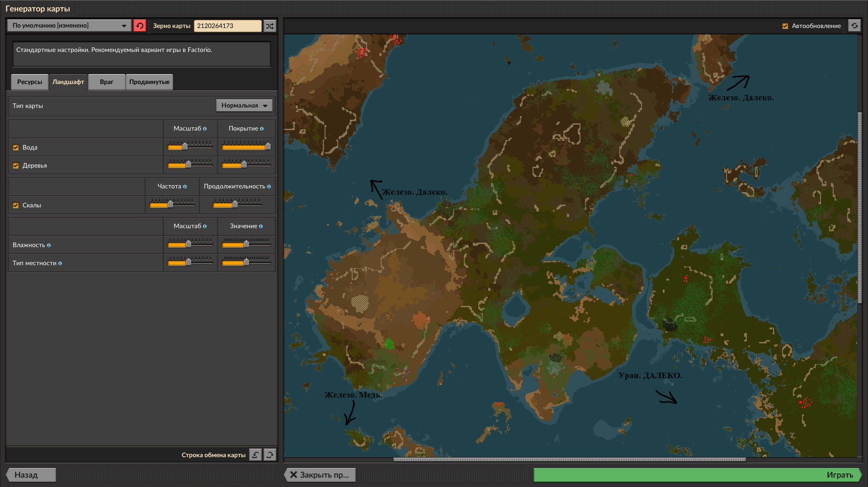
Task: Click the Тип местности label
Action: (x=34, y=263)
